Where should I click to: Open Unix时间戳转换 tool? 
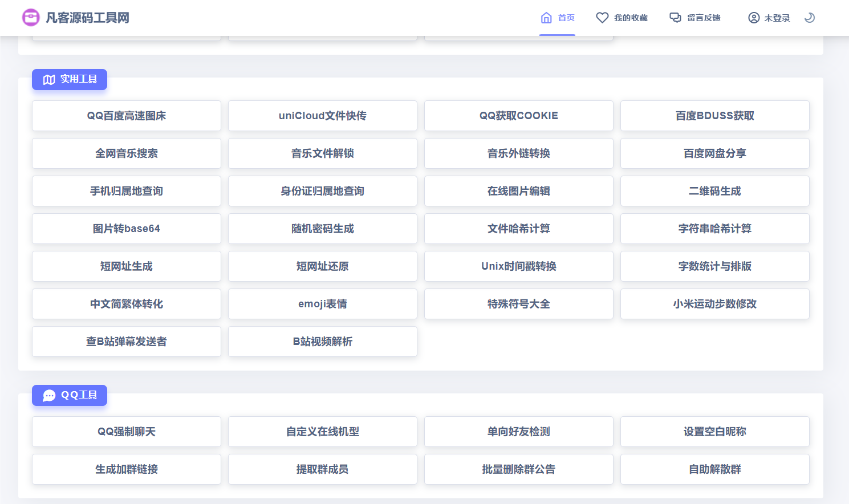[519, 266]
